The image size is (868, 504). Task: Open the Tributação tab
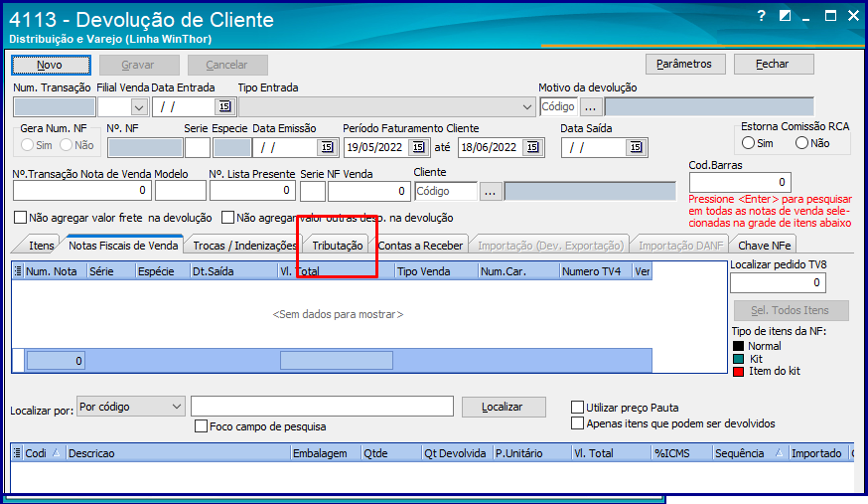click(337, 246)
